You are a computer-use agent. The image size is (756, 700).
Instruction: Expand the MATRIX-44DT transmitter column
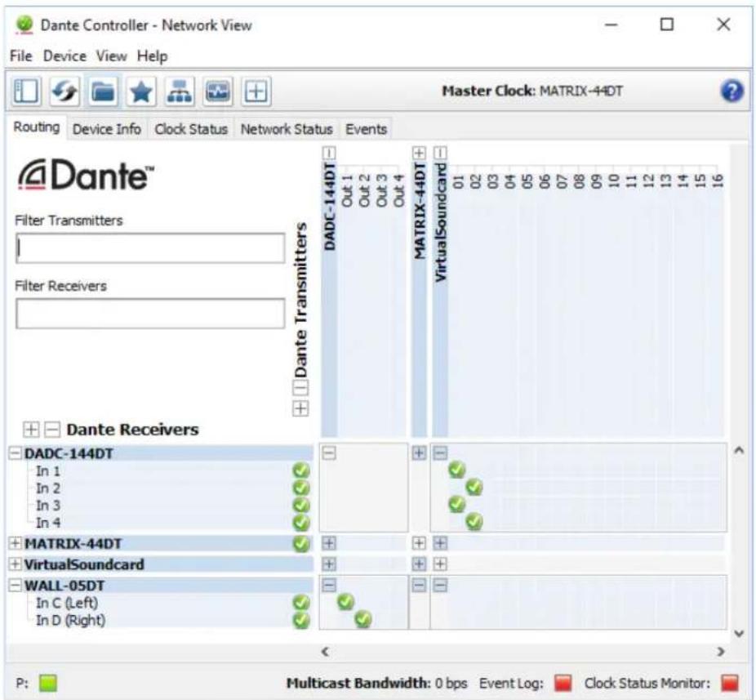click(419, 154)
